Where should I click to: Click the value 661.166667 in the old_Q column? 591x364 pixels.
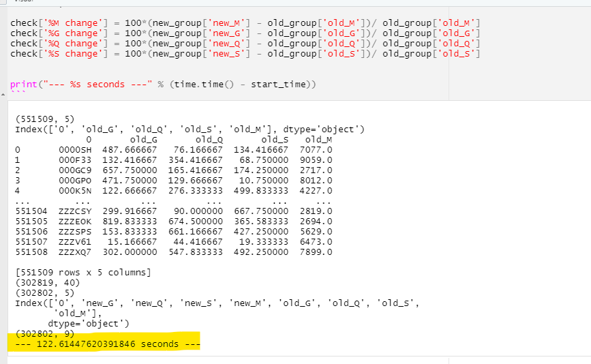[x=195, y=231]
